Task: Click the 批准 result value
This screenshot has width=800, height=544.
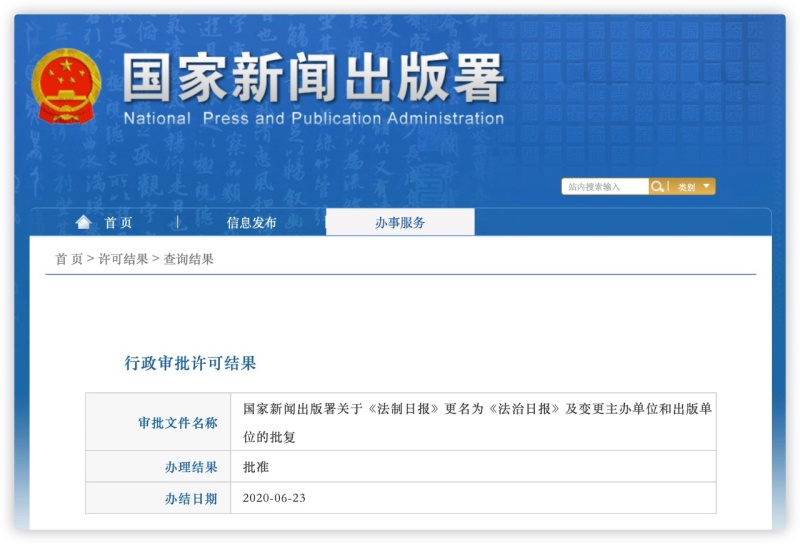Action: pyautogui.click(x=256, y=466)
